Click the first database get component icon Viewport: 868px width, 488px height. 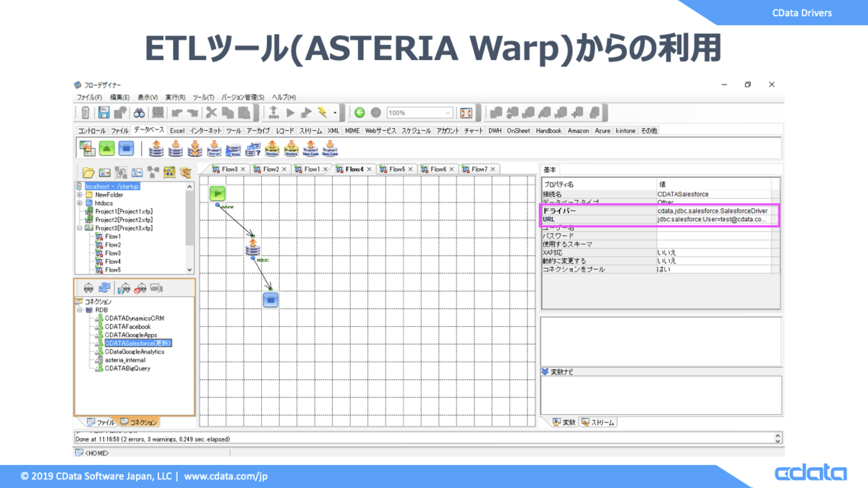coord(156,149)
